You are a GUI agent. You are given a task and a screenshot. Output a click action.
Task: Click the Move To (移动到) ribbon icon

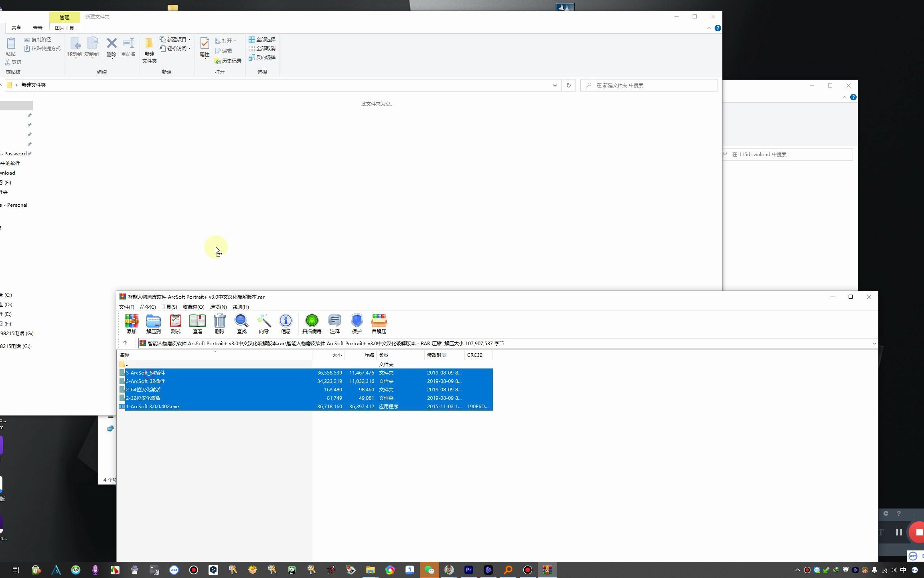point(75,47)
